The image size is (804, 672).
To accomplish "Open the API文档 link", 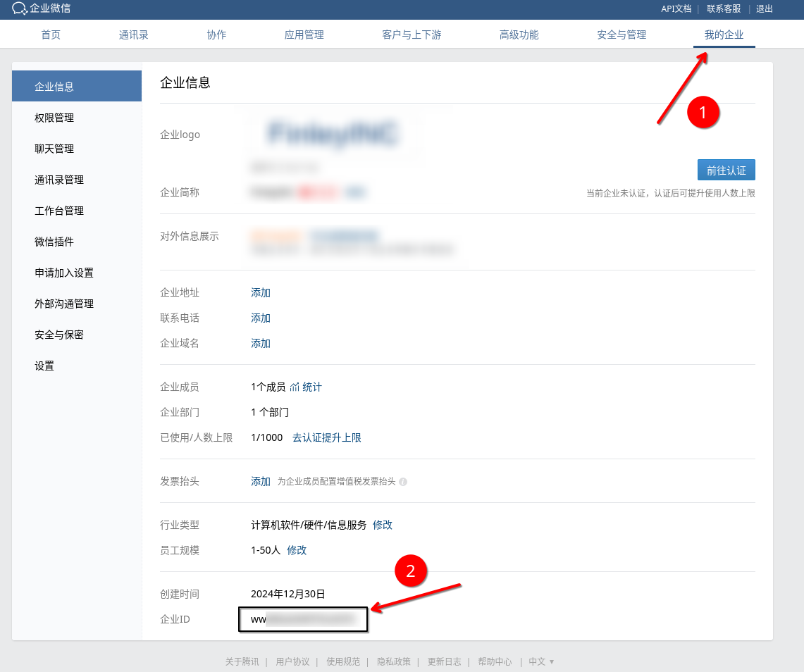I will click(676, 9).
